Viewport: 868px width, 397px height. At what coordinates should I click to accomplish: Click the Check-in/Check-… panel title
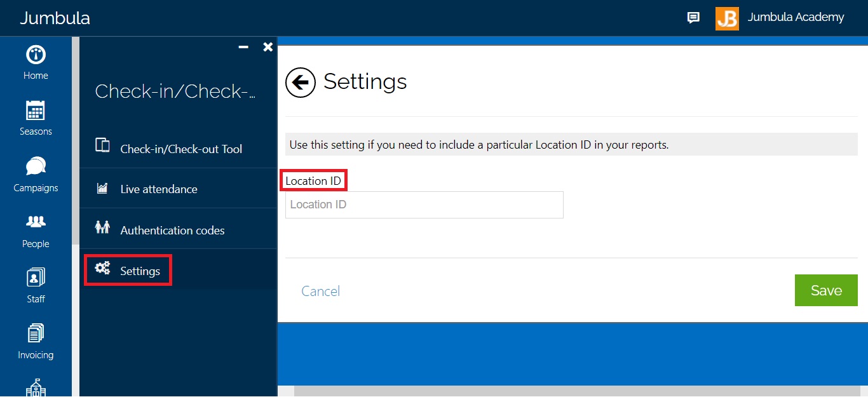[175, 91]
